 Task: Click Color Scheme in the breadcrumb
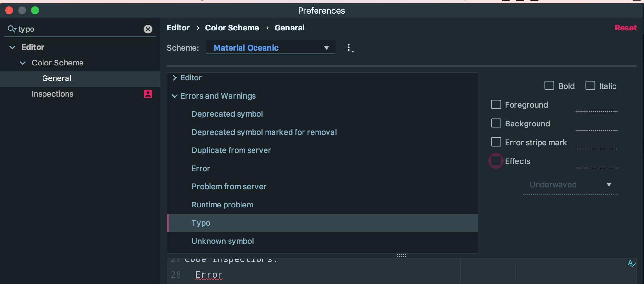coord(232,28)
